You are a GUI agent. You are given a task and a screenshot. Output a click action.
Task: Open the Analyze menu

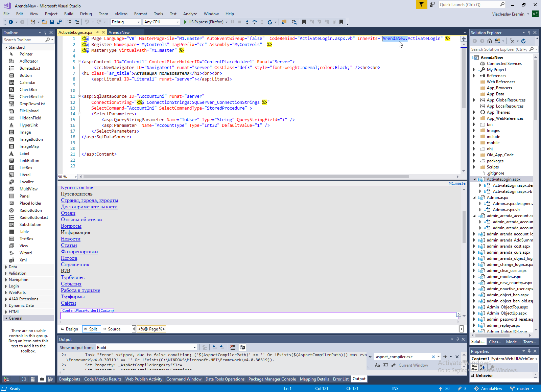190,14
